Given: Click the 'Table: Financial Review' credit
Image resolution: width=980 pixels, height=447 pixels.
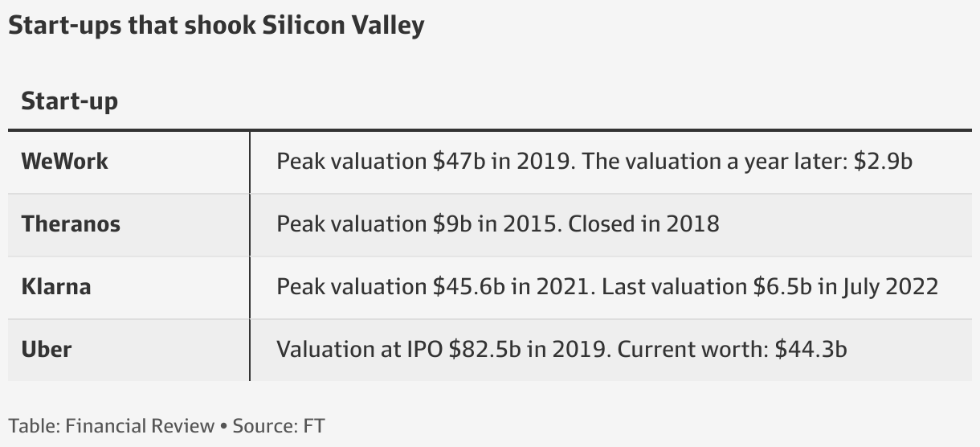Looking at the screenshot, I should 111,425.
